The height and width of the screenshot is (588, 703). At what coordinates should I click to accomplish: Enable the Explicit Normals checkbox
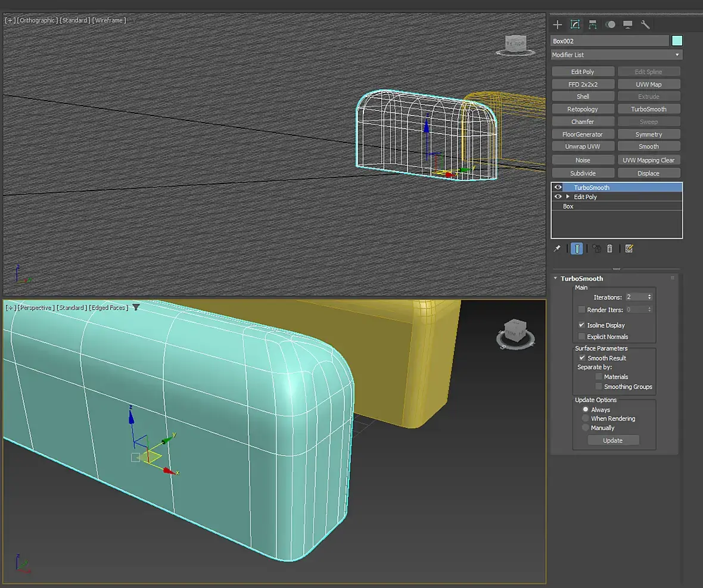point(582,337)
